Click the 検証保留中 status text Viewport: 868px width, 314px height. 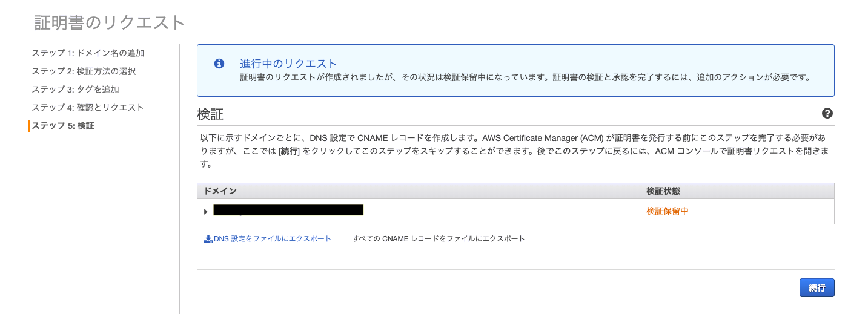tap(667, 211)
